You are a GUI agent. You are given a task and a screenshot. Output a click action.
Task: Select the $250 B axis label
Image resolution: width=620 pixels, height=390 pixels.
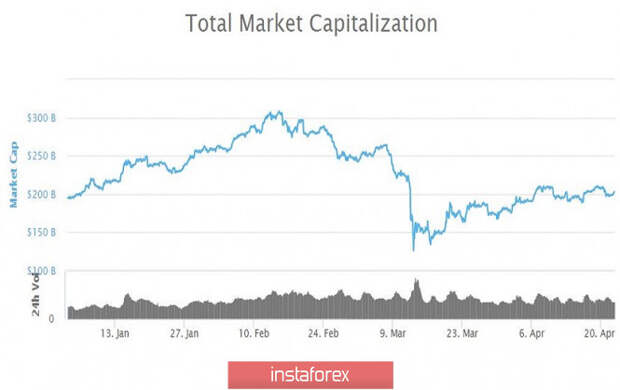coord(42,156)
